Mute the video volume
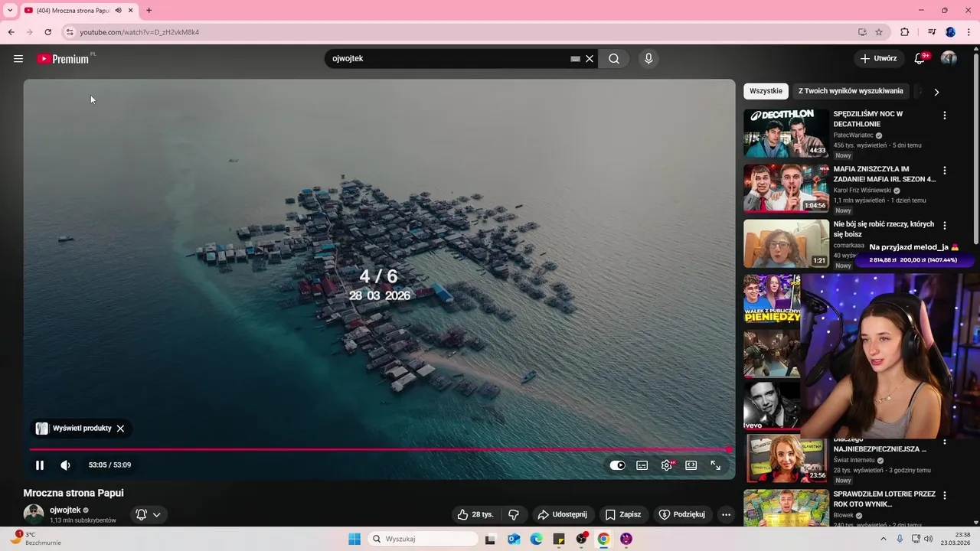The width and height of the screenshot is (980, 551). click(66, 465)
